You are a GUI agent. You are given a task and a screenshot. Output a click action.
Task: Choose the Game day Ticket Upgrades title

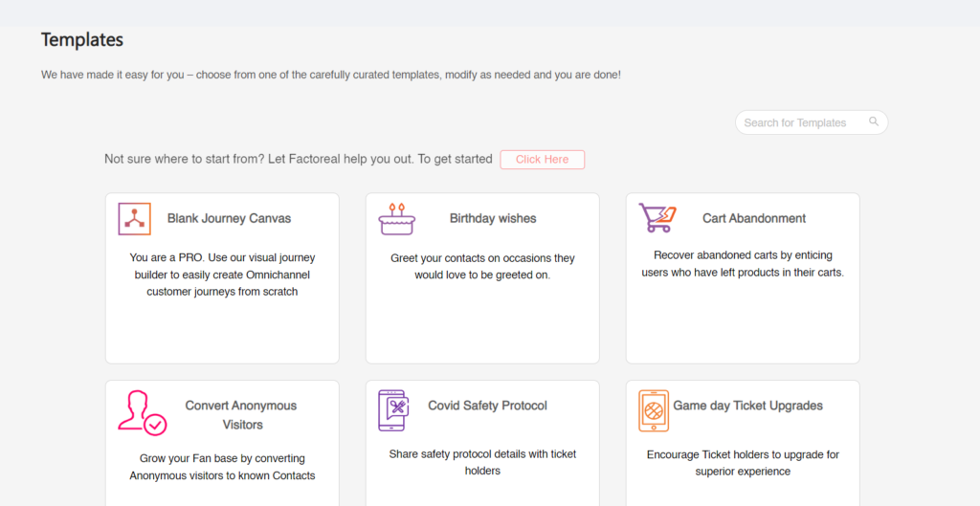747,406
